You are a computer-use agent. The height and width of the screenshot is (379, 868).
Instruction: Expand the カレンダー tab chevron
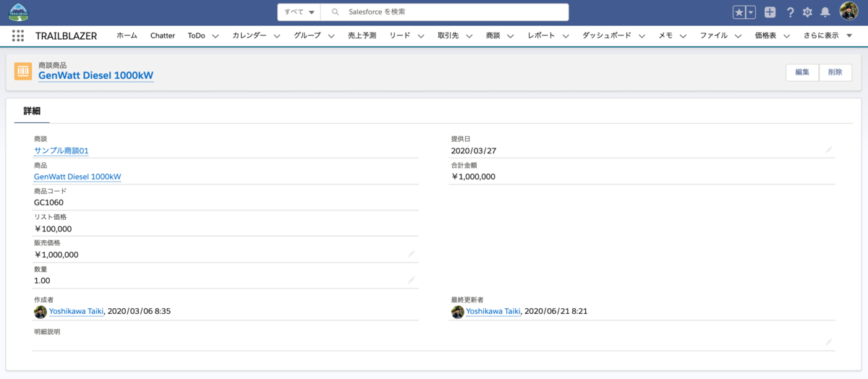pyautogui.click(x=277, y=35)
